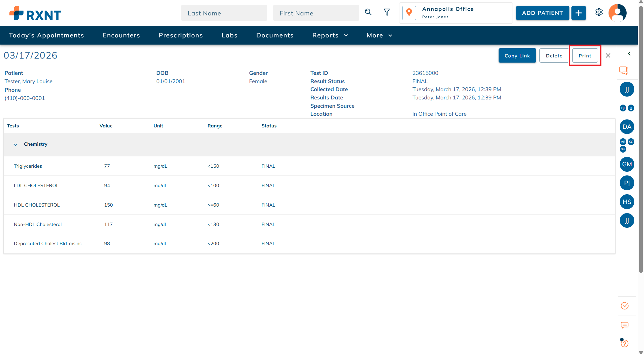Click the Copy Link button
Viewport: 644px width, 354px height.
pyautogui.click(x=517, y=55)
